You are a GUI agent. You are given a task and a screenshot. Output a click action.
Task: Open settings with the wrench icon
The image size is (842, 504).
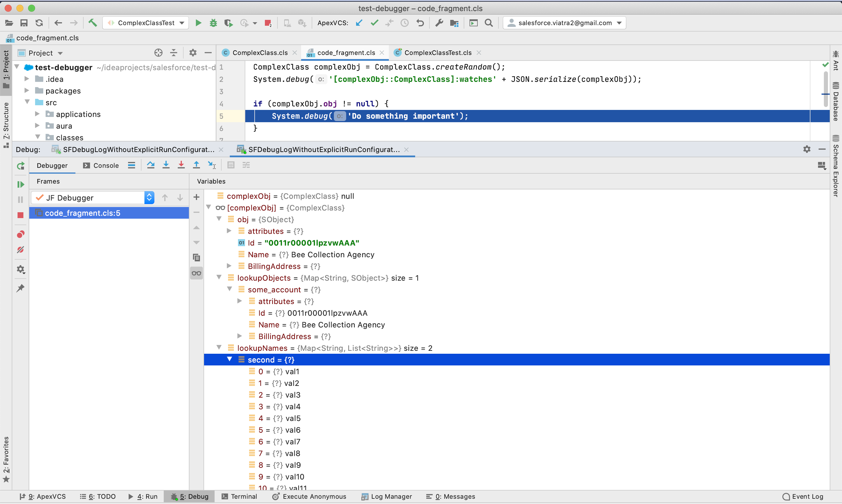click(x=439, y=23)
